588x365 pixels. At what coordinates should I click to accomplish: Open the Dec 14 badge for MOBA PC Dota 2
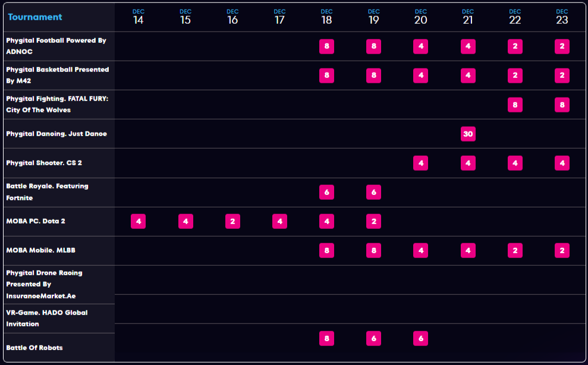(138, 221)
